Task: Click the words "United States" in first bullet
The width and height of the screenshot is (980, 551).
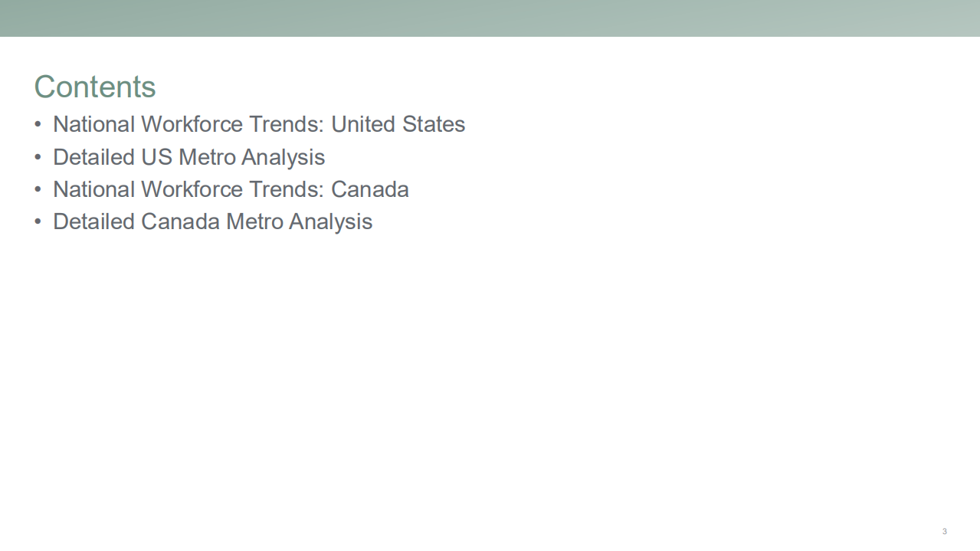Action: coord(398,124)
